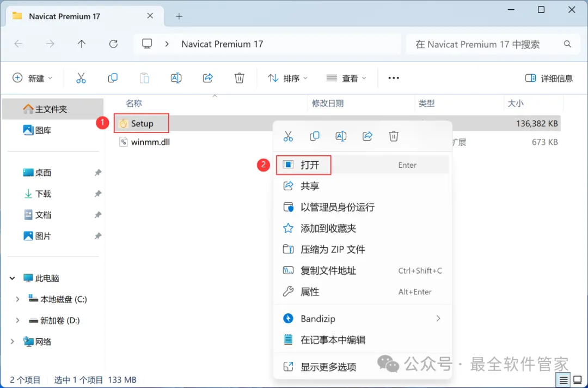
Task: Choose 显示更多选项 in context menu
Action: pos(362,367)
